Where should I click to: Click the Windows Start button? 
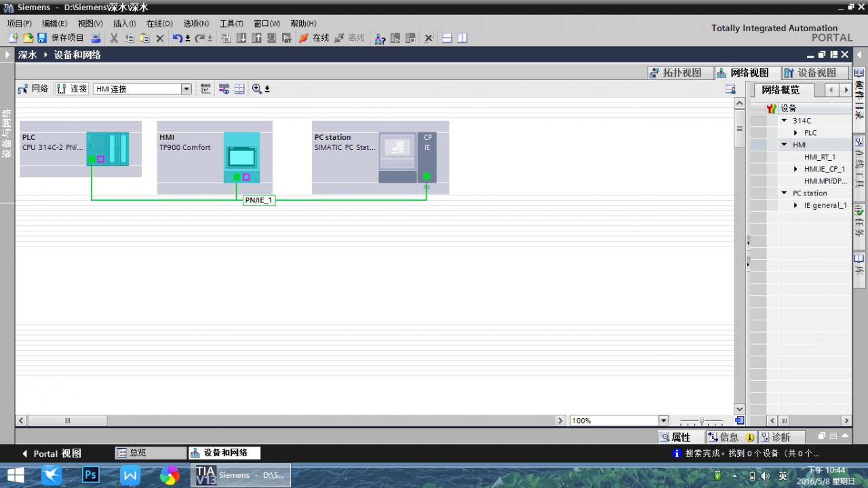tap(15, 475)
